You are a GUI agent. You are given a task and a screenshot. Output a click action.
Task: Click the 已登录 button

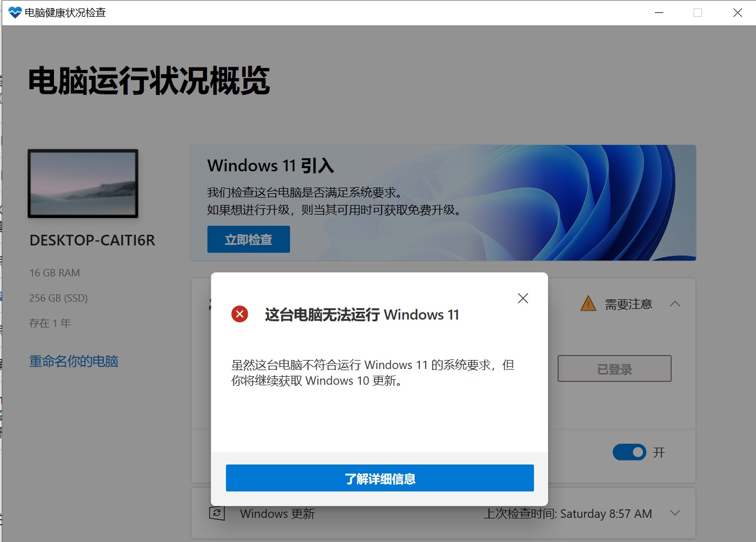coord(614,368)
